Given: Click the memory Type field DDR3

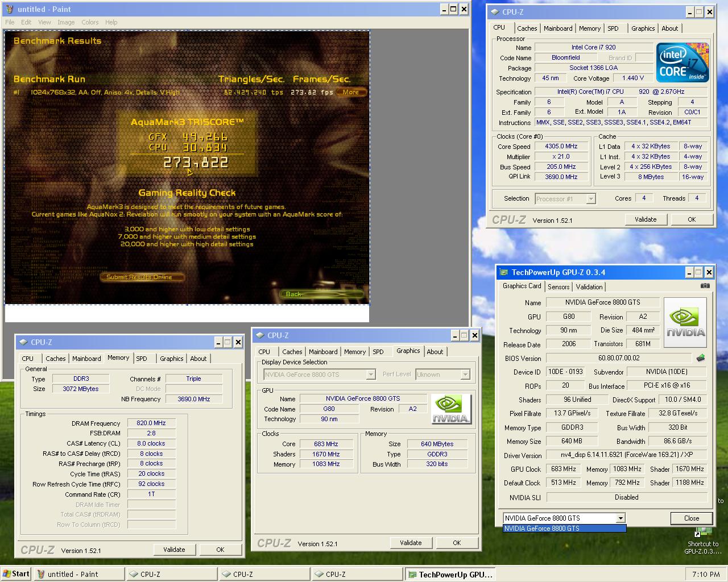Looking at the screenshot, I should 81,379.
